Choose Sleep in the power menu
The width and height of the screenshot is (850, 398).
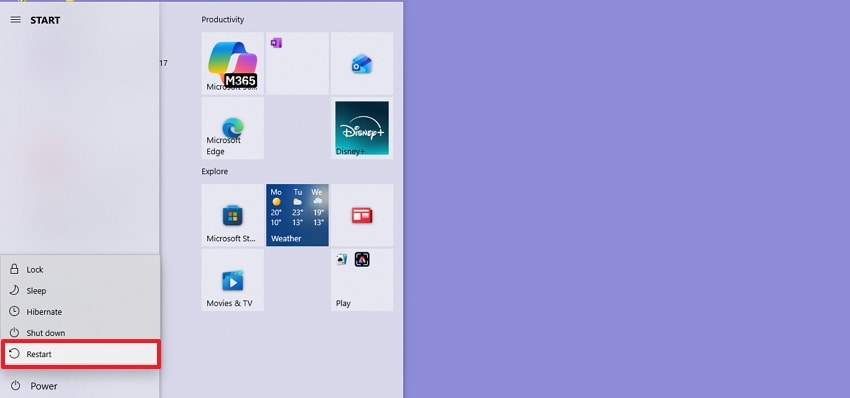[x=80, y=291]
